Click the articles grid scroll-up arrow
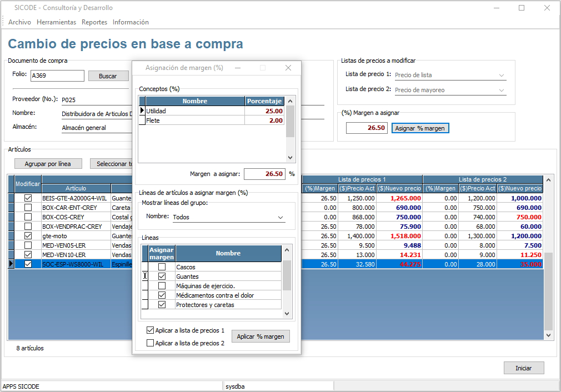This screenshot has width=561, height=392. [549, 180]
